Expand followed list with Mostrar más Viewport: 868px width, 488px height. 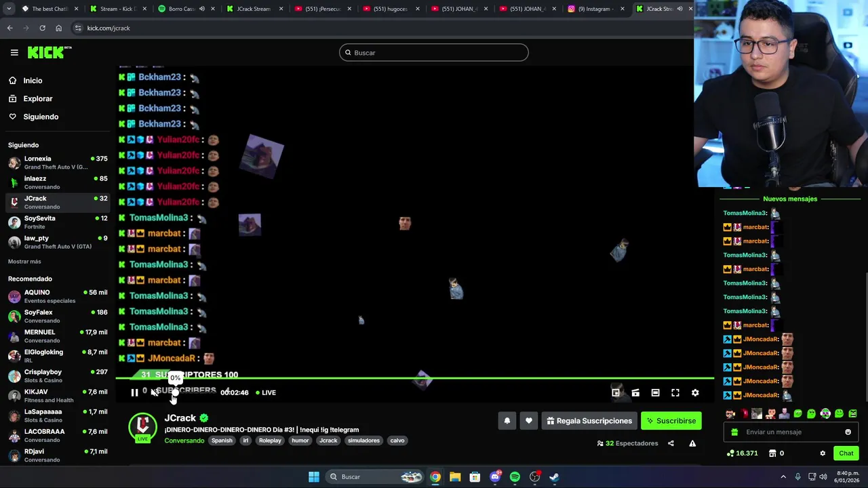24,262
